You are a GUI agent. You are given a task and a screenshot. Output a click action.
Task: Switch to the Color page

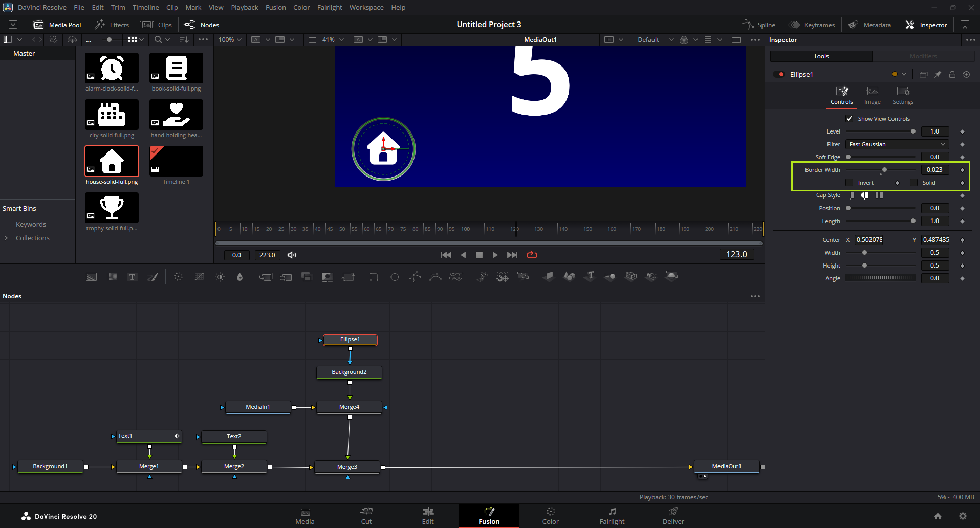pyautogui.click(x=550, y=515)
